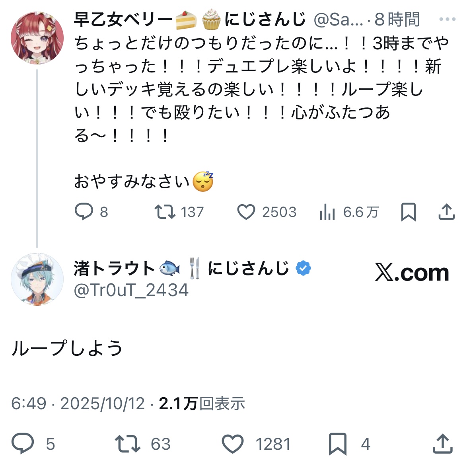The image size is (469, 476).
Task: Click the 渚トラウト display name
Action: pos(114,269)
